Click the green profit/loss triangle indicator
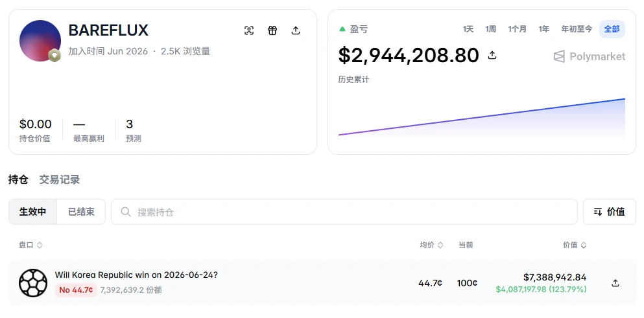The image size is (644, 318). [342, 29]
